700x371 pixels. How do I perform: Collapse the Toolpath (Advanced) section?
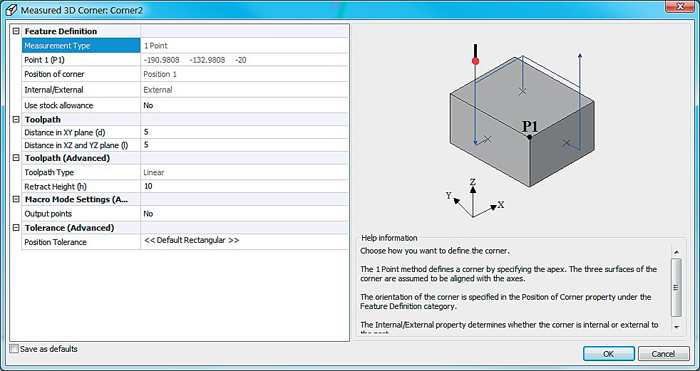tap(16, 158)
